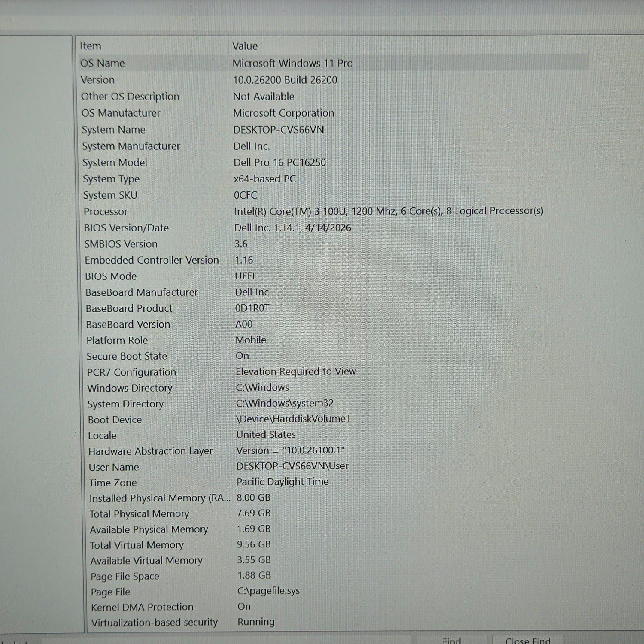Click the Elevation Required to View value
Image resolution: width=644 pixels, height=644 pixels.
[x=296, y=371]
